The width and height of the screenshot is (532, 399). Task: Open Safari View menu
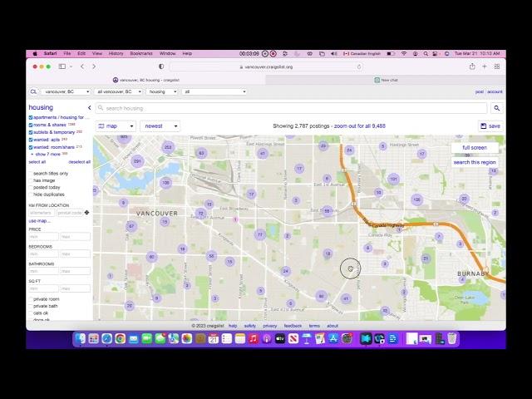96,53
